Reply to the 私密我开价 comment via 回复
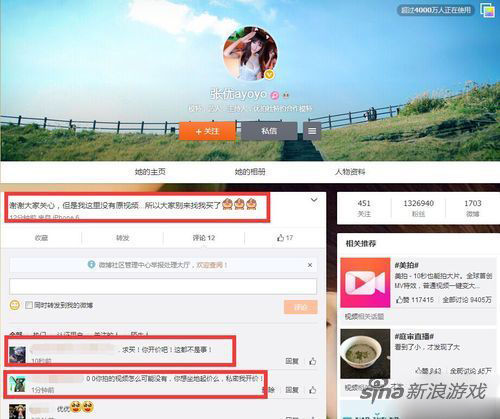This screenshot has width=500, height=419. [x=292, y=390]
